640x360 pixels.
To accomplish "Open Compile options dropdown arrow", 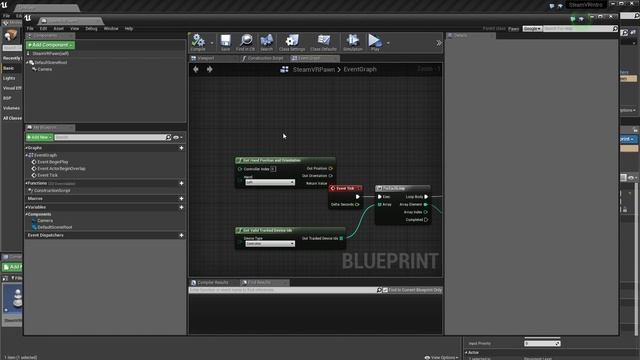I will 211,43.
